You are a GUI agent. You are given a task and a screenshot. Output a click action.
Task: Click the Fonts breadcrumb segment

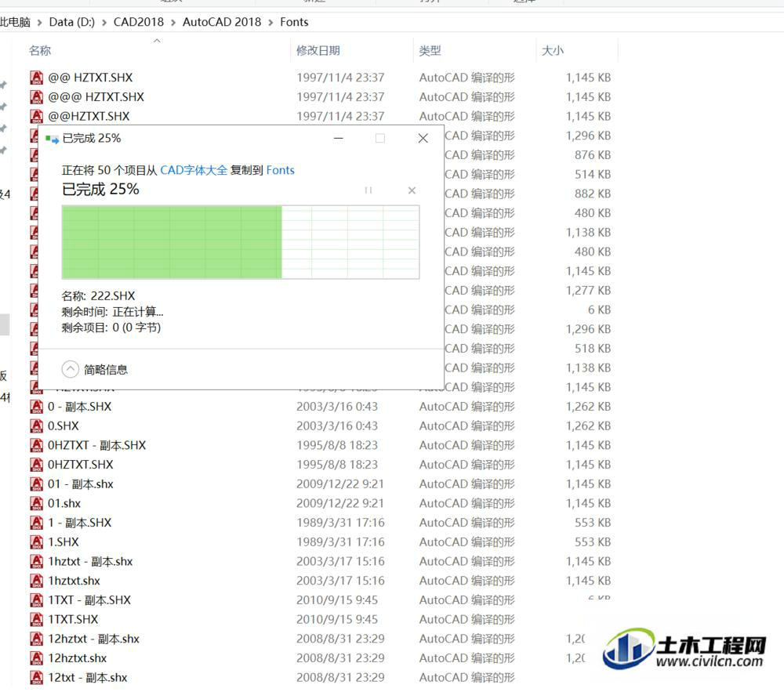[x=294, y=22]
